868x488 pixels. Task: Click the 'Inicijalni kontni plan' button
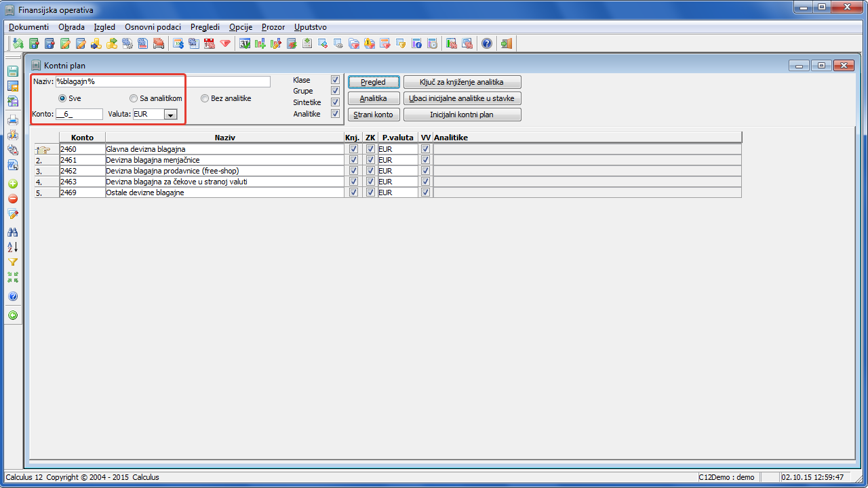coord(462,115)
